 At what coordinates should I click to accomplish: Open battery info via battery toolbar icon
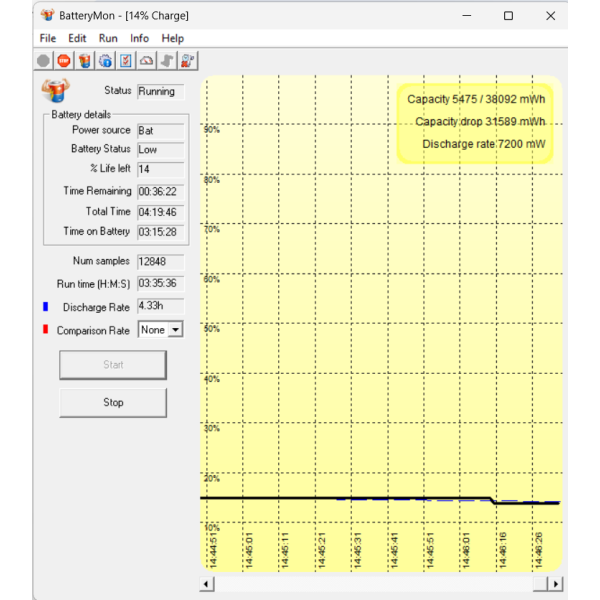[x=85, y=61]
